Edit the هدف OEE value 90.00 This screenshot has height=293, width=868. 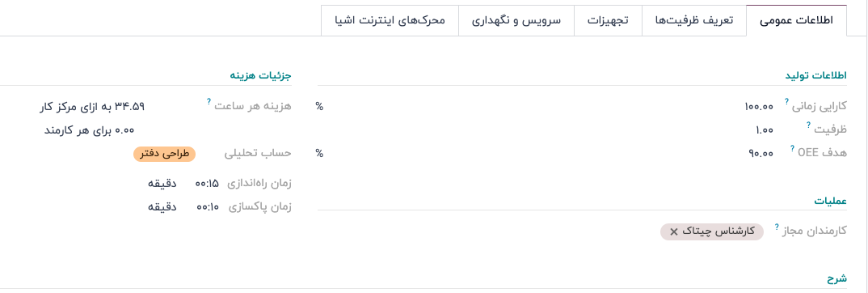[x=760, y=154]
